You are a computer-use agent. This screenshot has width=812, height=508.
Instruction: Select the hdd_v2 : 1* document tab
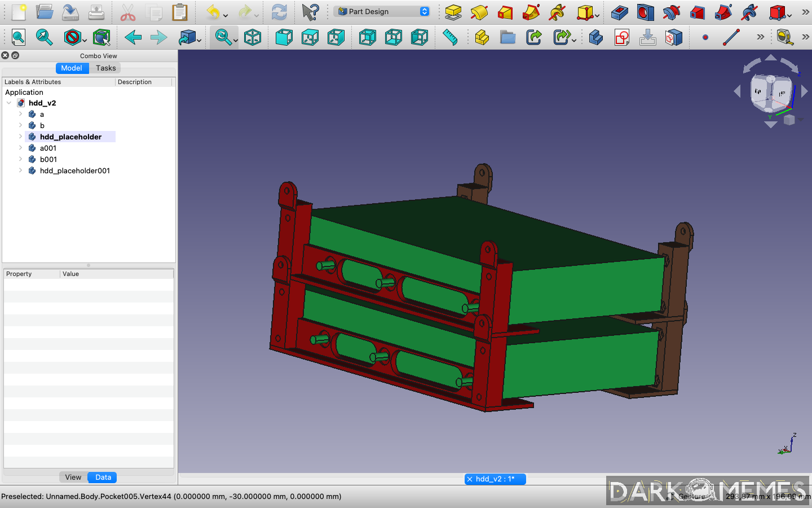pyautogui.click(x=495, y=479)
